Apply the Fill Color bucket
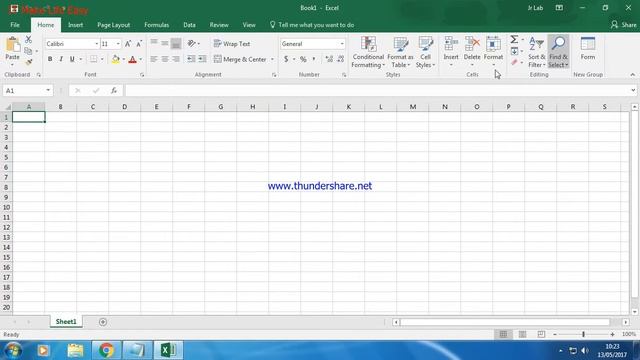Screen dimensions: 640x360 point(116,59)
